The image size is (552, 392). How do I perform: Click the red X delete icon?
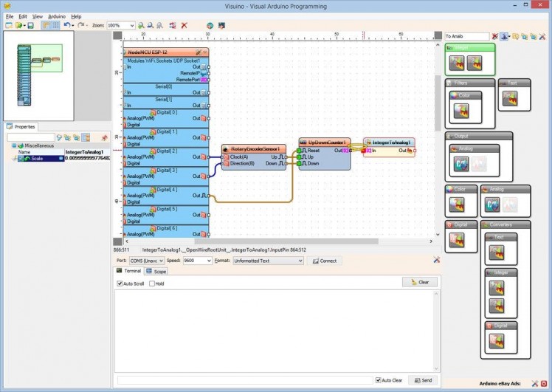pos(184,25)
